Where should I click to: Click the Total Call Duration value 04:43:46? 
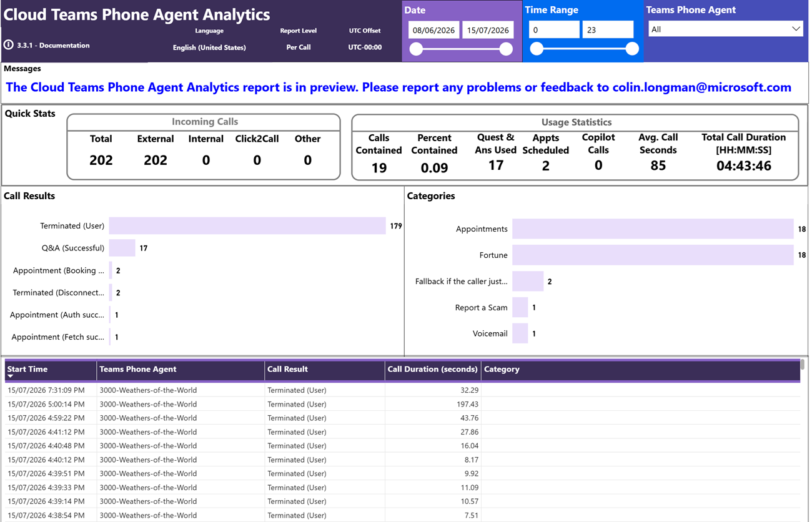(743, 165)
